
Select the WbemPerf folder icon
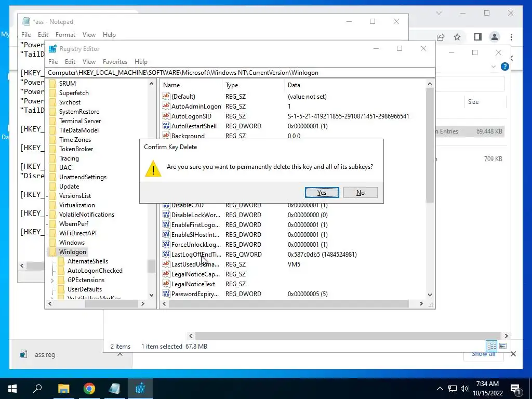click(52, 223)
